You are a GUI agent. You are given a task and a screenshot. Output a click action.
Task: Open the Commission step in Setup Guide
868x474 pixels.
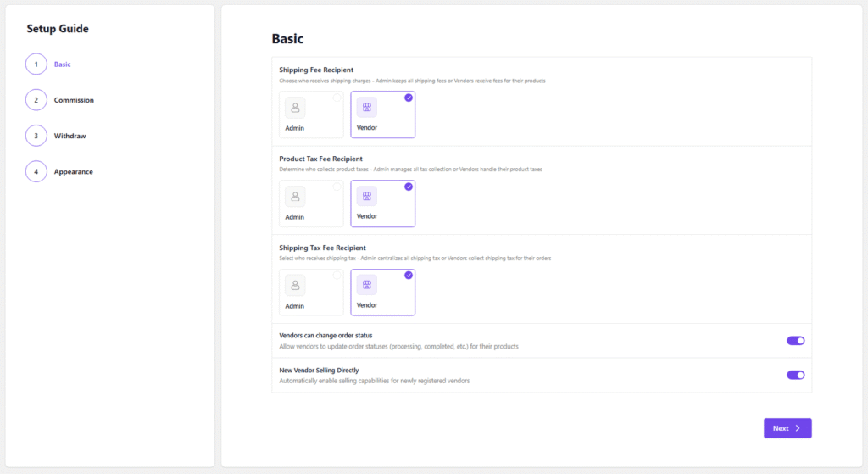[74, 100]
